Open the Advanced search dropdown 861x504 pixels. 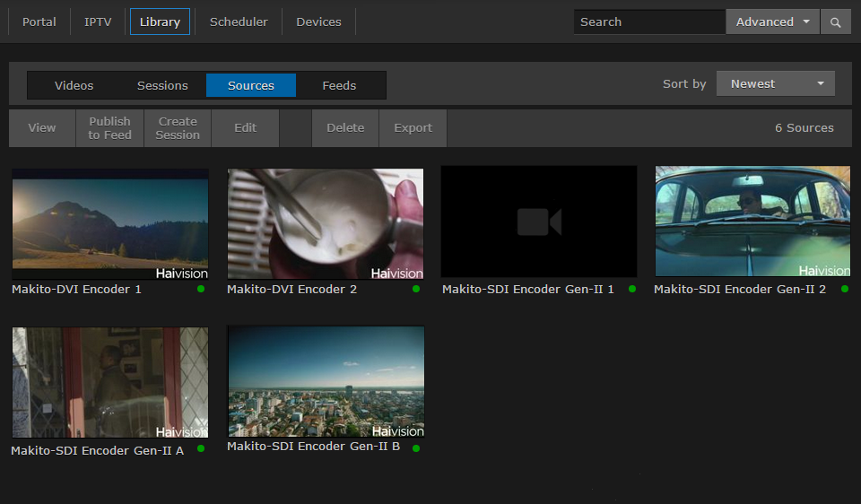[x=772, y=22]
